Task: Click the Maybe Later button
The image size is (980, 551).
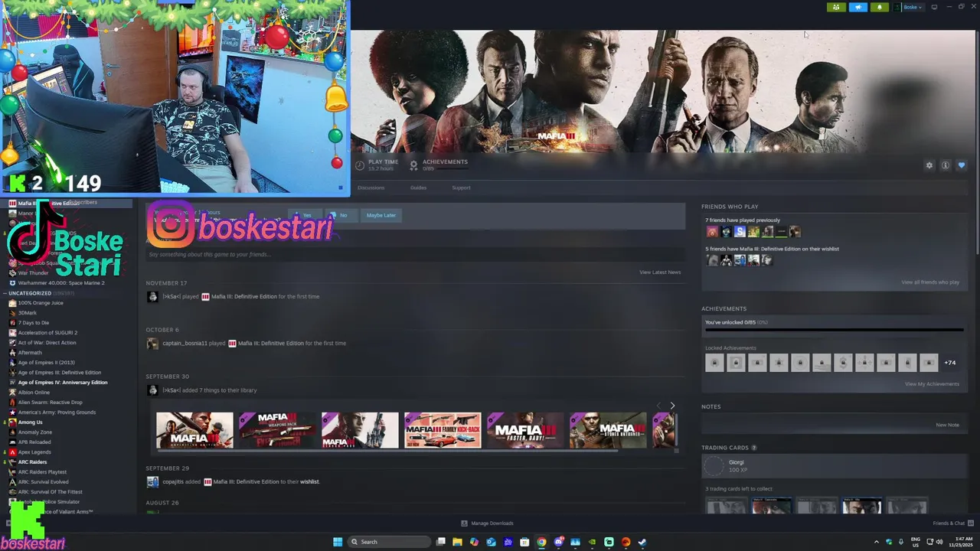Action: (381, 215)
